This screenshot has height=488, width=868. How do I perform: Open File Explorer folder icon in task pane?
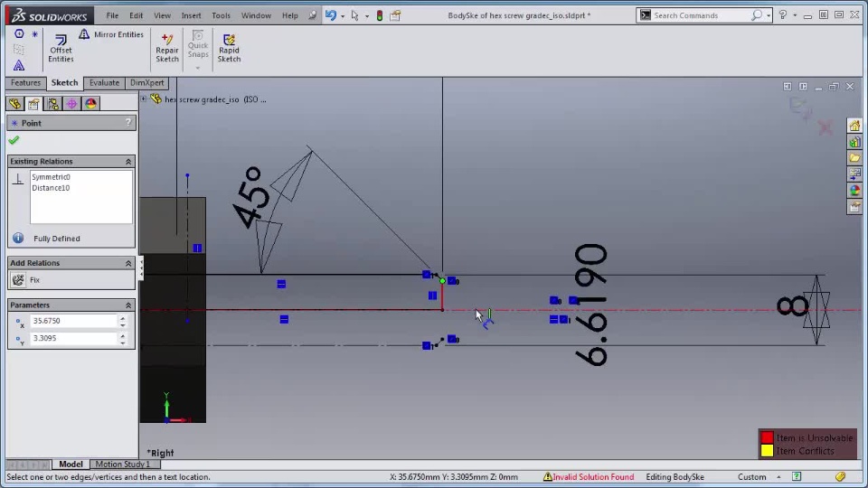click(x=854, y=158)
